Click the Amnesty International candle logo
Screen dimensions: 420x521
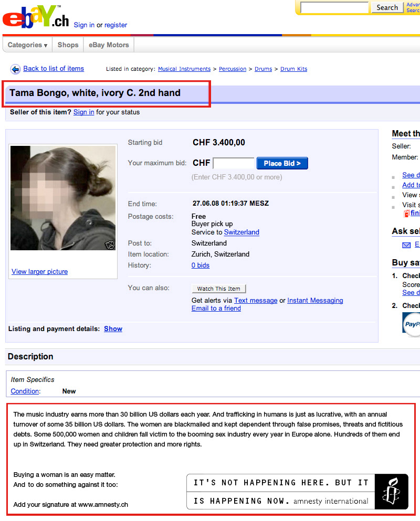click(x=391, y=492)
